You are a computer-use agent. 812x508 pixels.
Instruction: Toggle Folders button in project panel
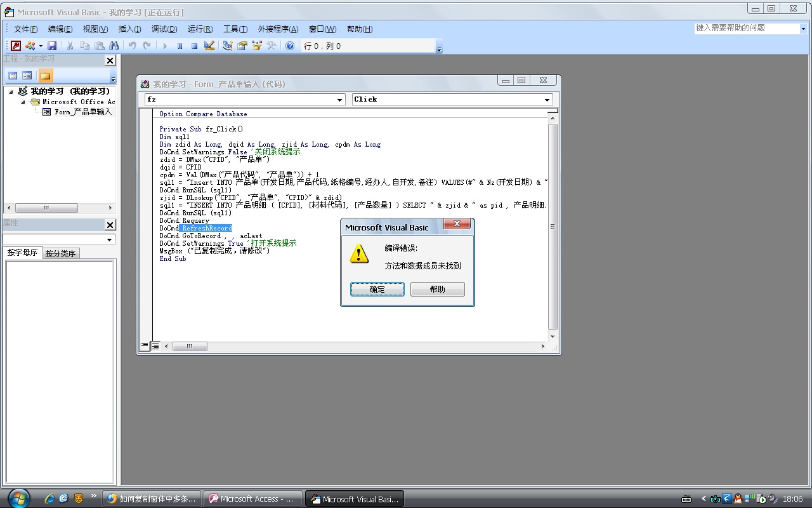click(45, 76)
